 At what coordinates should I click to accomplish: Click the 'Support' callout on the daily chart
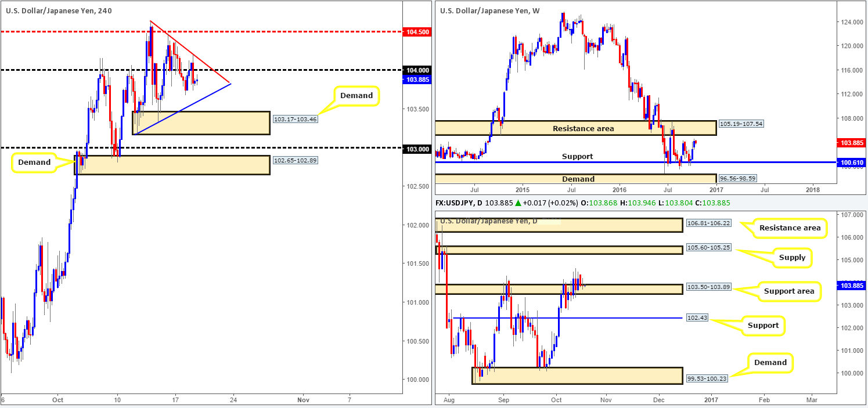click(763, 326)
